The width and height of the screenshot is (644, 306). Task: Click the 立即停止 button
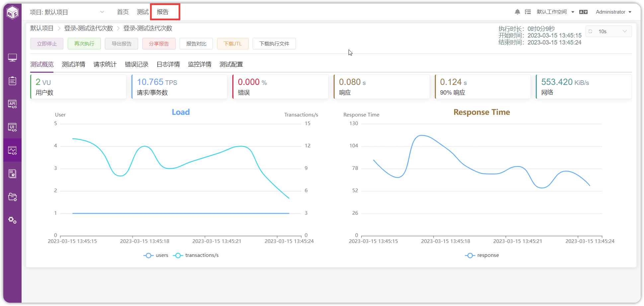tap(47, 44)
